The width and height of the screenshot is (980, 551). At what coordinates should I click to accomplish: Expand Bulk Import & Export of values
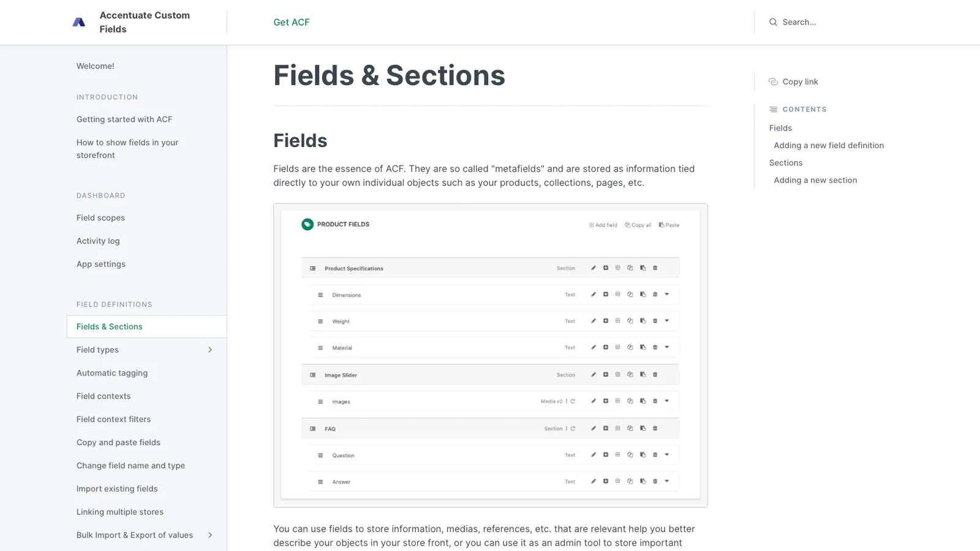point(210,535)
